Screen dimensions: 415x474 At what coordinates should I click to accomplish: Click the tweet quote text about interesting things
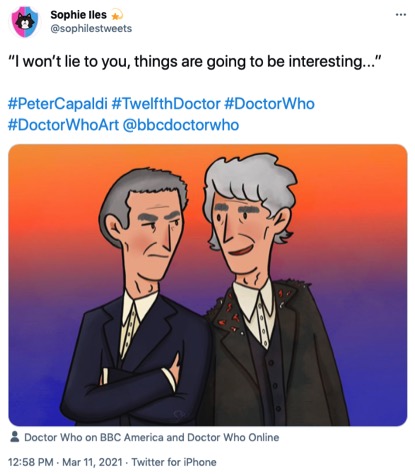[x=194, y=62]
